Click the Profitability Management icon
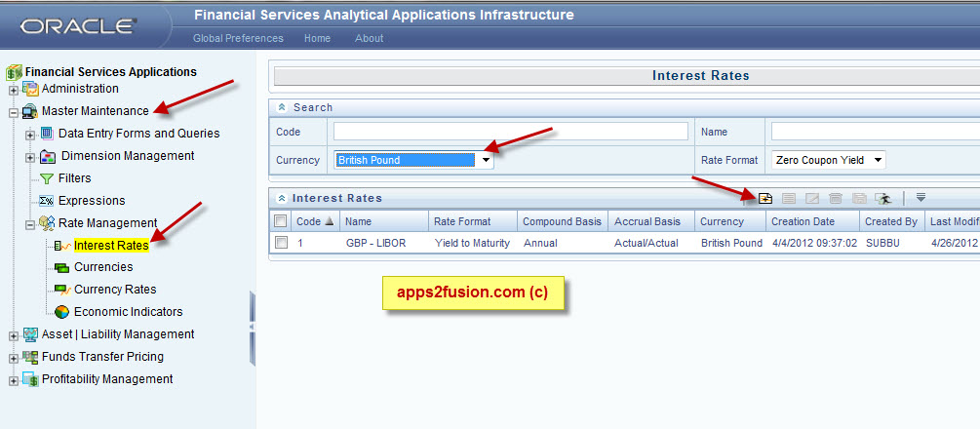This screenshot has height=429, width=980. pos(30,379)
